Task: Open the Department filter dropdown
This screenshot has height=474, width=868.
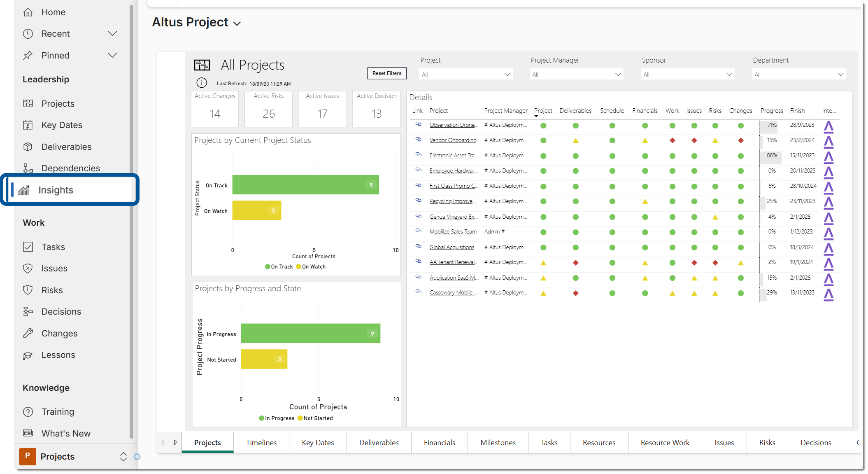Action: click(798, 74)
